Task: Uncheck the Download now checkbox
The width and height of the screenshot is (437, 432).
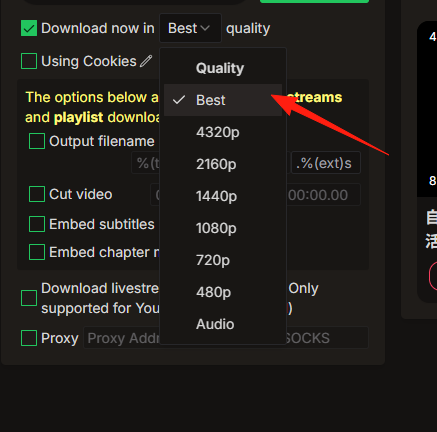Action: (x=29, y=28)
